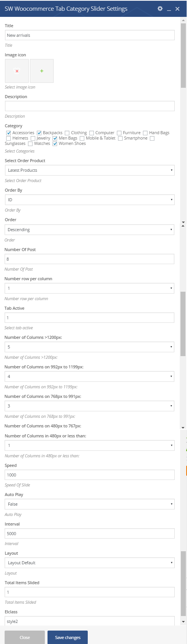Focus the Title input field
The height and width of the screenshot is (644, 187).
coord(90,35)
